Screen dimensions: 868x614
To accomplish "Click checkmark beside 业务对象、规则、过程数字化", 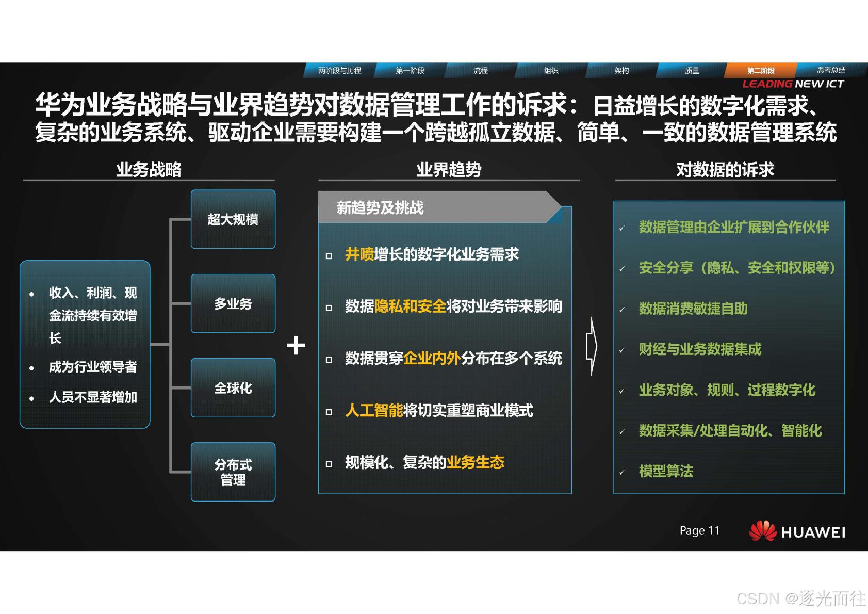I will (x=622, y=391).
